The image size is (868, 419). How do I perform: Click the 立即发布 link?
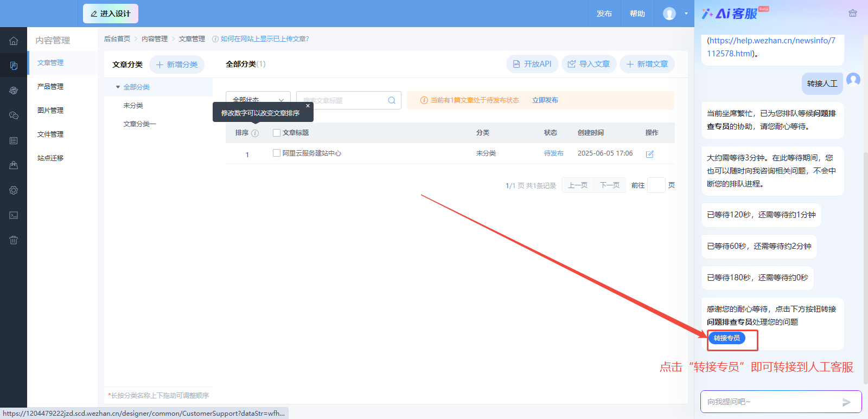[x=545, y=100]
